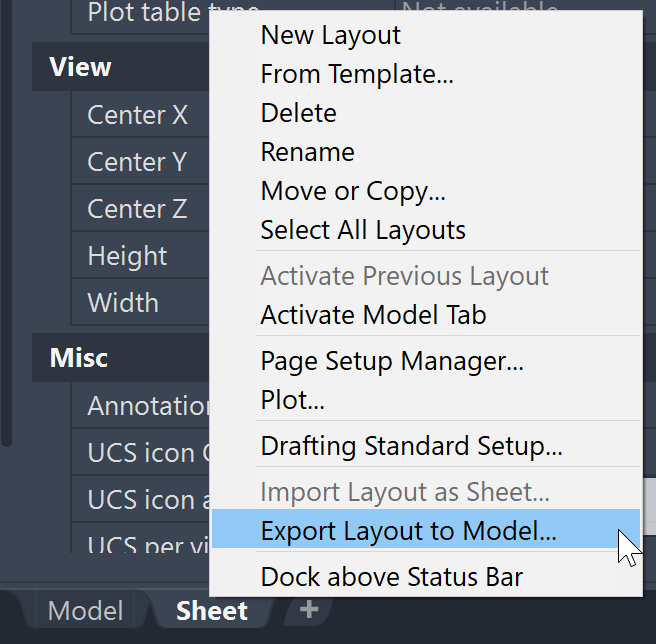Open Drafting Standard Setup

pyautogui.click(x=411, y=445)
